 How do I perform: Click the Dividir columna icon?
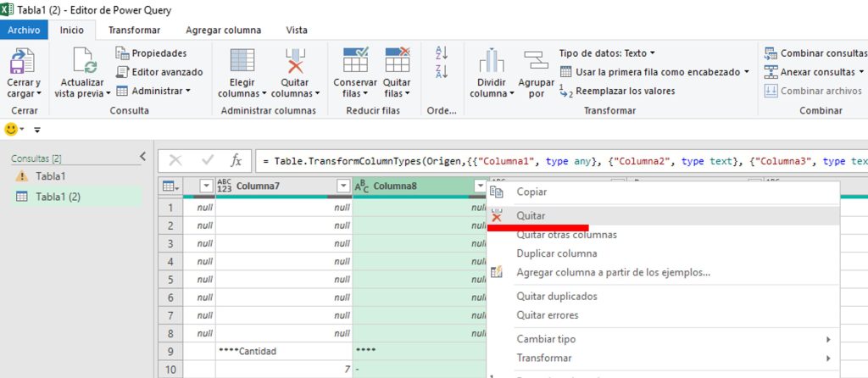492,61
